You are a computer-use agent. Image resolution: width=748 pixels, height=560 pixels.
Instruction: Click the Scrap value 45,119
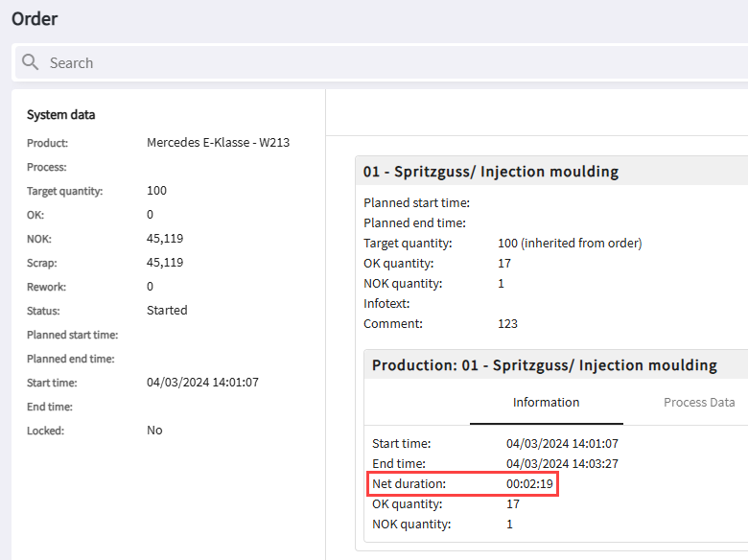click(x=165, y=263)
